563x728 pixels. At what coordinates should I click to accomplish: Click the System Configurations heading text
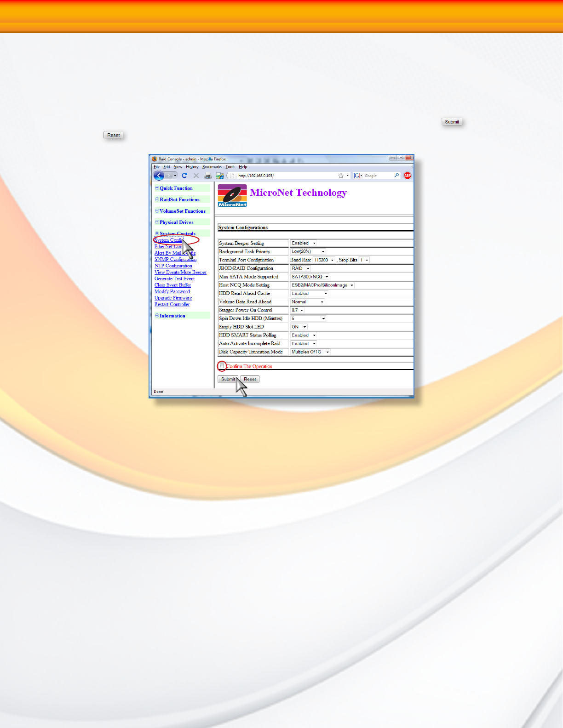pos(243,227)
